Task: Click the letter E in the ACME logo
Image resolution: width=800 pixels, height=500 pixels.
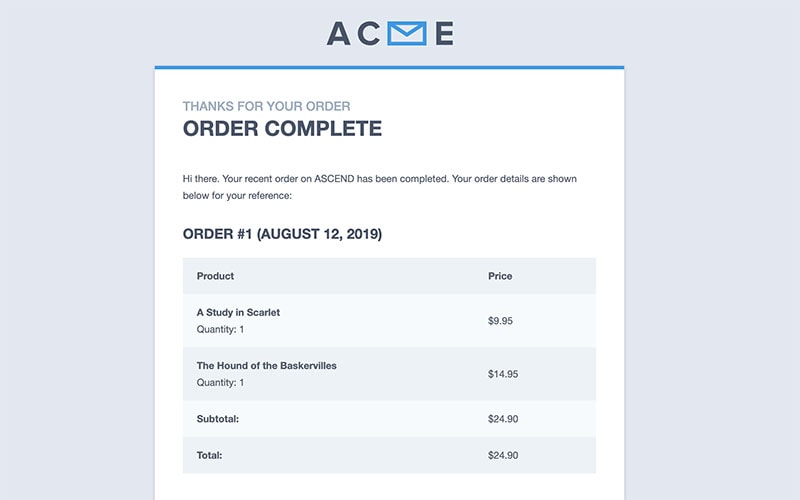Action: (x=444, y=33)
